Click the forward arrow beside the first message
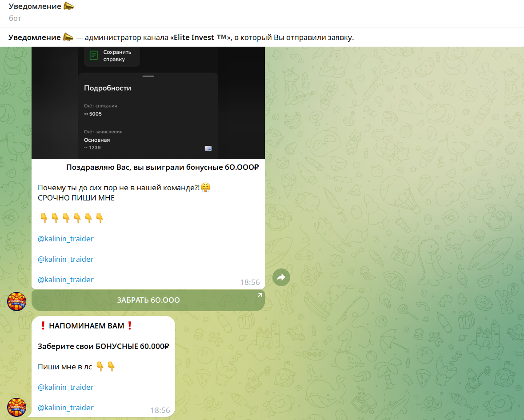Image resolution: width=524 pixels, height=420 pixels. 281,277
